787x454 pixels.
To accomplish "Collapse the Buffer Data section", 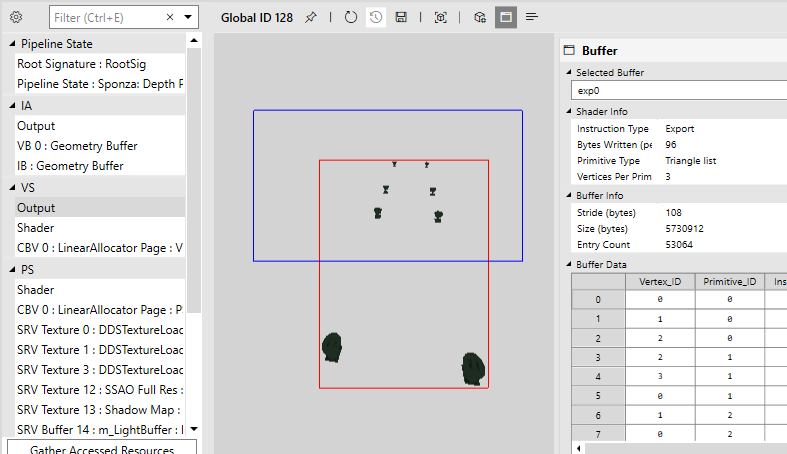I will pos(569,264).
